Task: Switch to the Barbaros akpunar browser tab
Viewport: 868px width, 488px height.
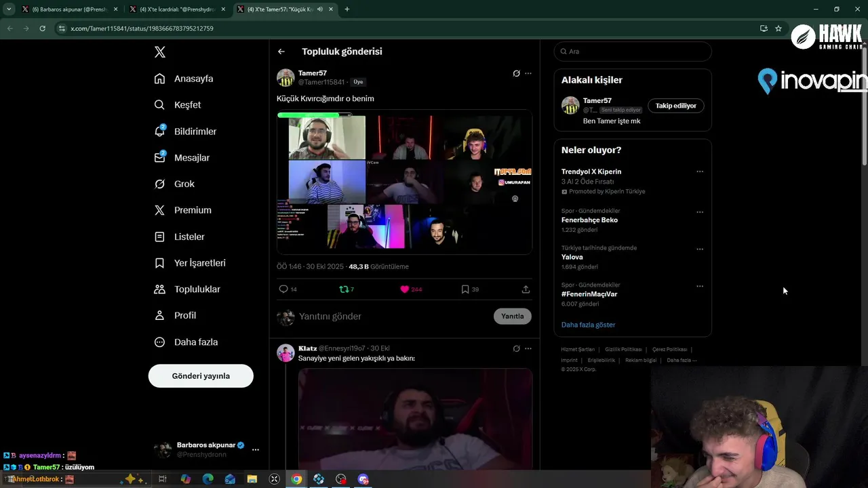Action: coord(68,9)
